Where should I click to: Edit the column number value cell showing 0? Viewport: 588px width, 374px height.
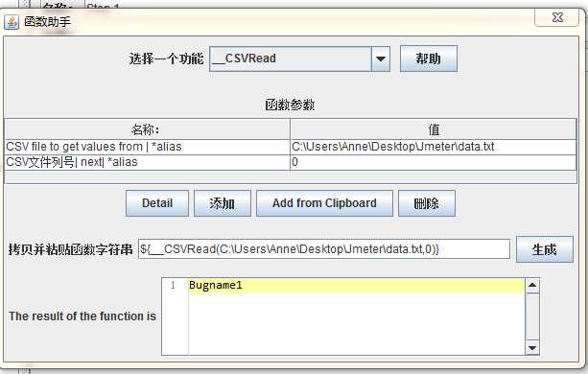434,162
